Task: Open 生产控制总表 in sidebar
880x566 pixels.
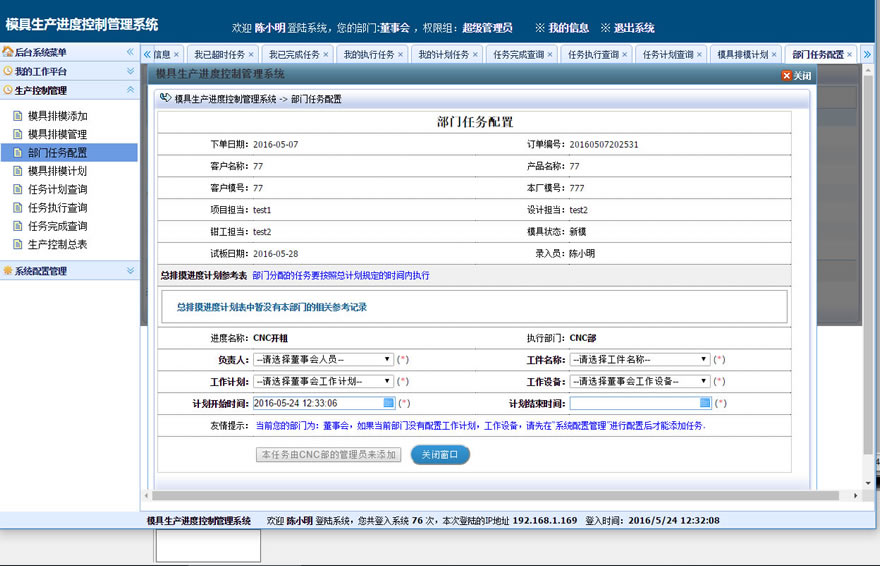Action: (x=57, y=245)
